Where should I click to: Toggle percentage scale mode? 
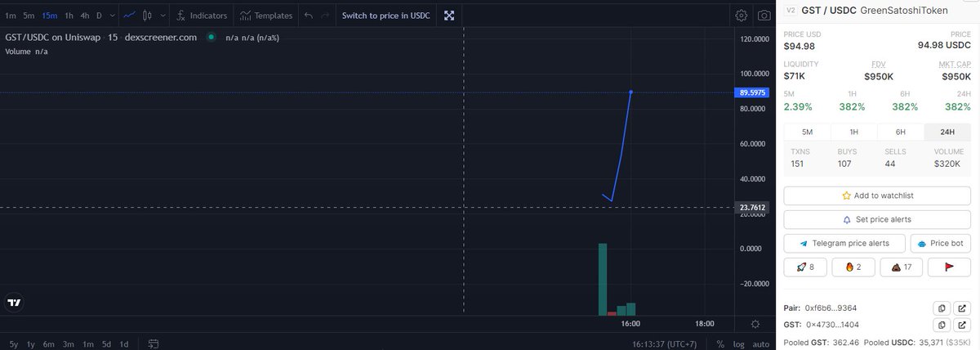[720, 343]
